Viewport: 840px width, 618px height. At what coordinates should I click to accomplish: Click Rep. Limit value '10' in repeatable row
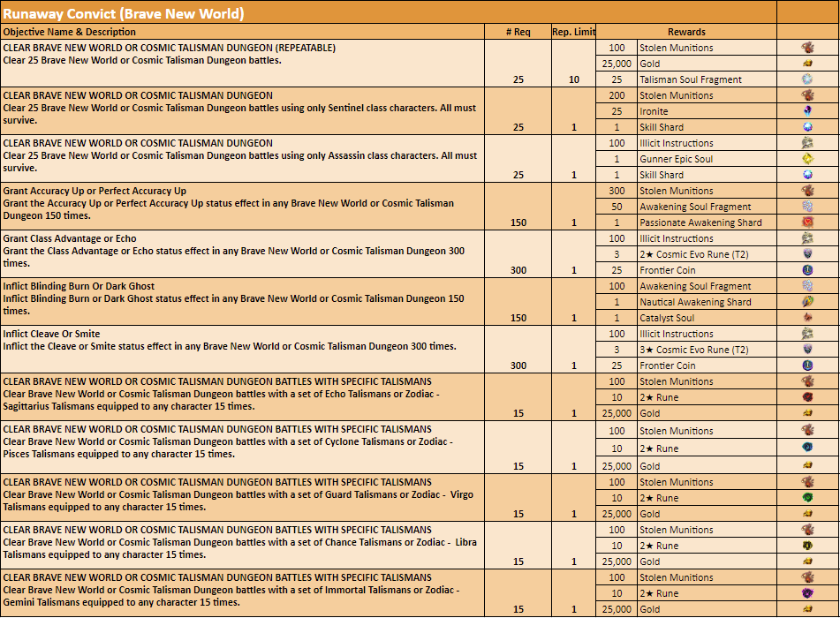574,79
